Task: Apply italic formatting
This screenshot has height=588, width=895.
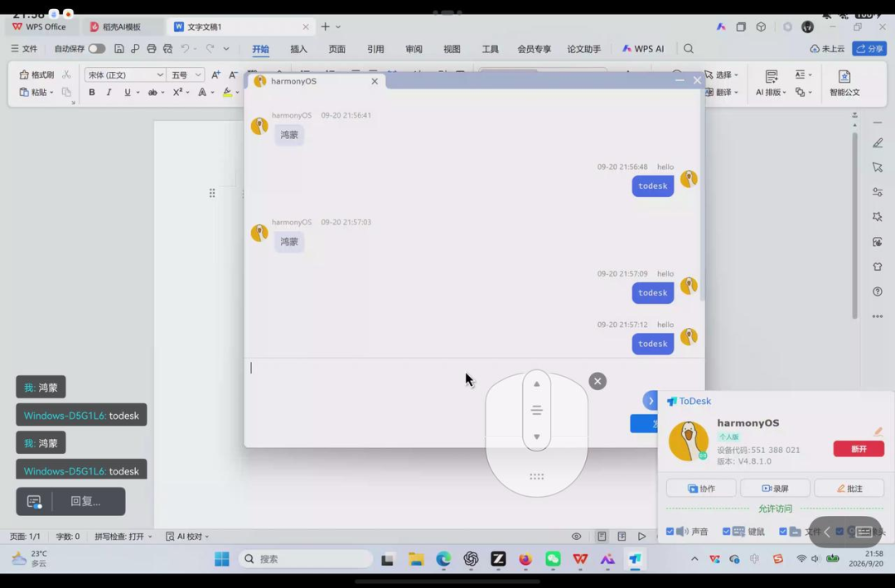Action: pos(109,93)
